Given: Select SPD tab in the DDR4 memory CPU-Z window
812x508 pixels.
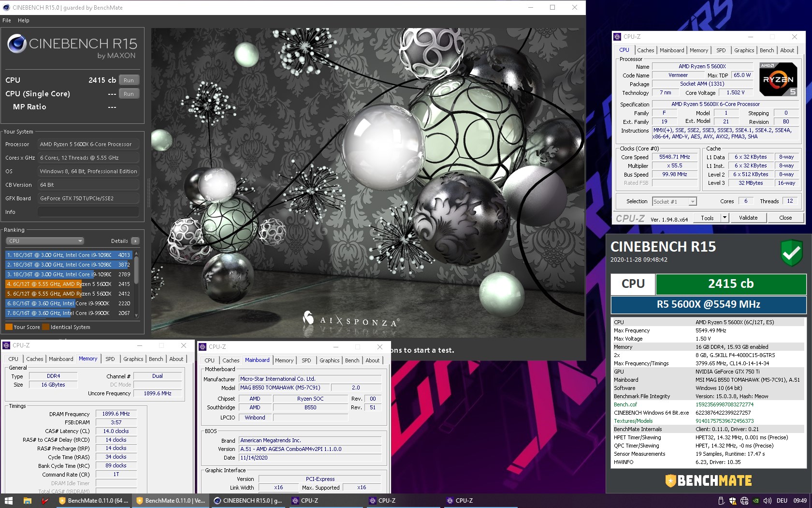Looking at the screenshot, I should [x=110, y=359].
